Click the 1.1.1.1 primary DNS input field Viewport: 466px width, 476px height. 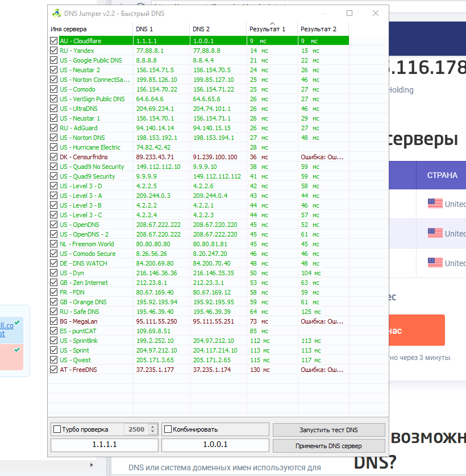click(105, 445)
